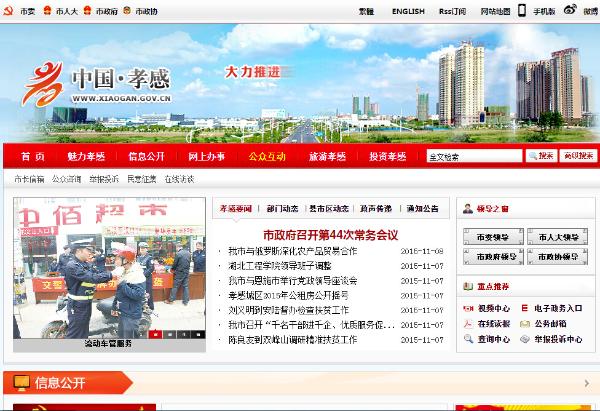Open article 我市与俄罗斯深化农产品贸易合作
The height and width of the screenshot is (411, 600).
[x=293, y=251]
